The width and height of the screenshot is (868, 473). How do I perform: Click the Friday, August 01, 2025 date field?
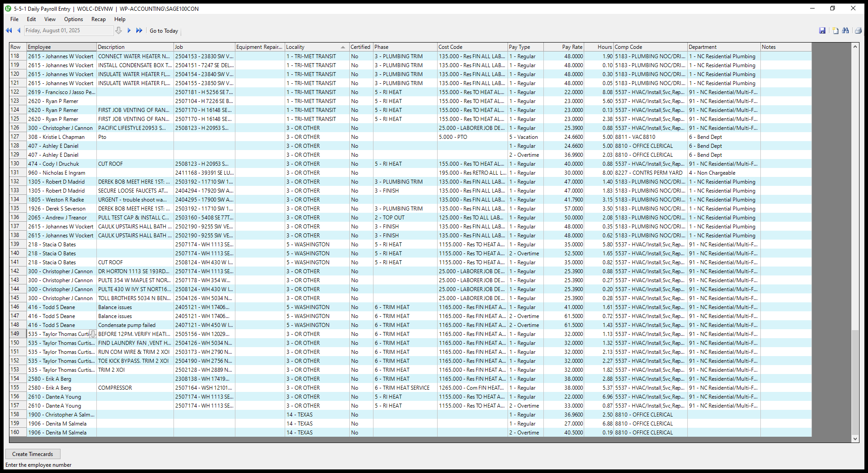point(68,30)
